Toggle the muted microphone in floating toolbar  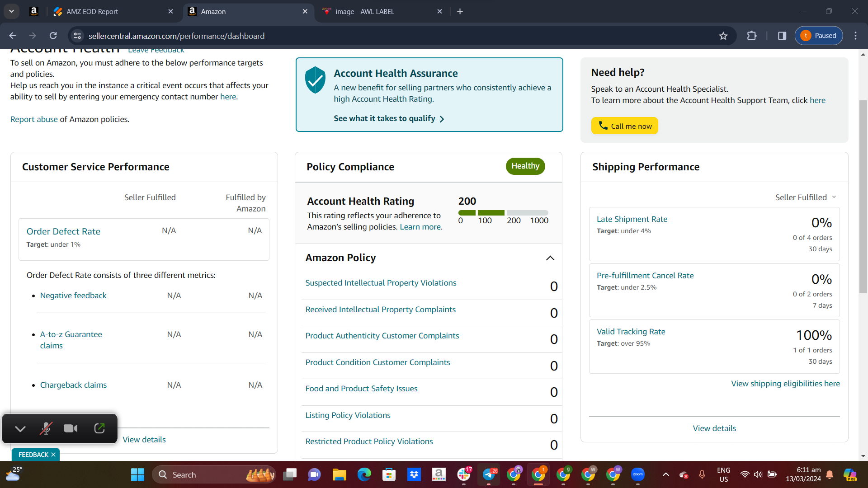[46, 428]
